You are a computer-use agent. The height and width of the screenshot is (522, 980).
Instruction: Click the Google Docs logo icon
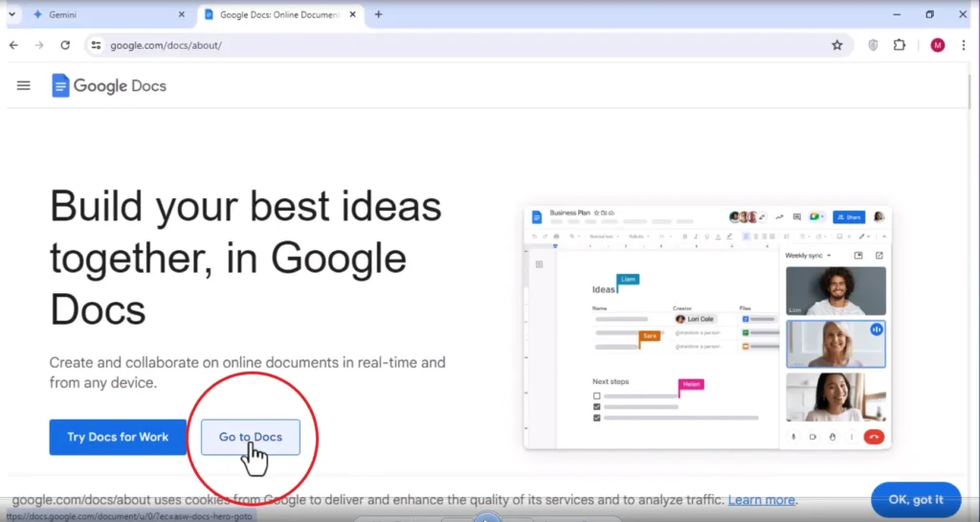(x=60, y=85)
